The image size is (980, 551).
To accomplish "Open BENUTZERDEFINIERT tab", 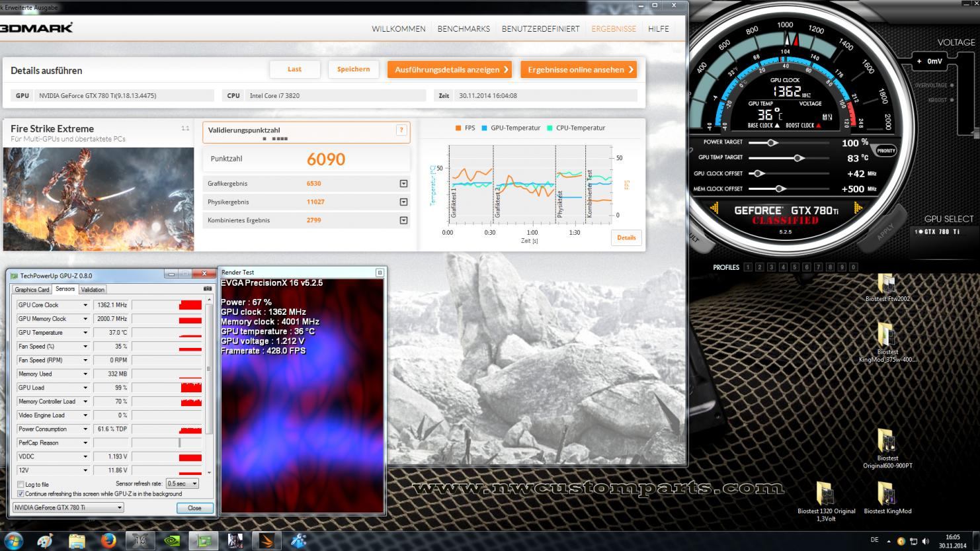I will 540,29.
